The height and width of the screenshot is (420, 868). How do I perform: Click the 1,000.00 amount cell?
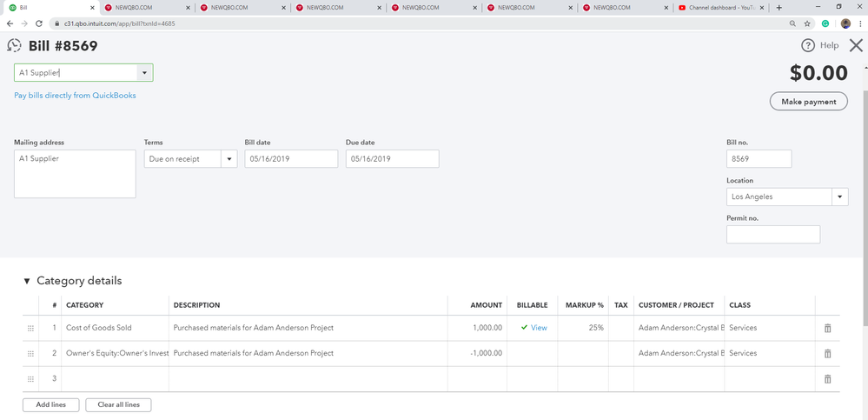coord(477,328)
